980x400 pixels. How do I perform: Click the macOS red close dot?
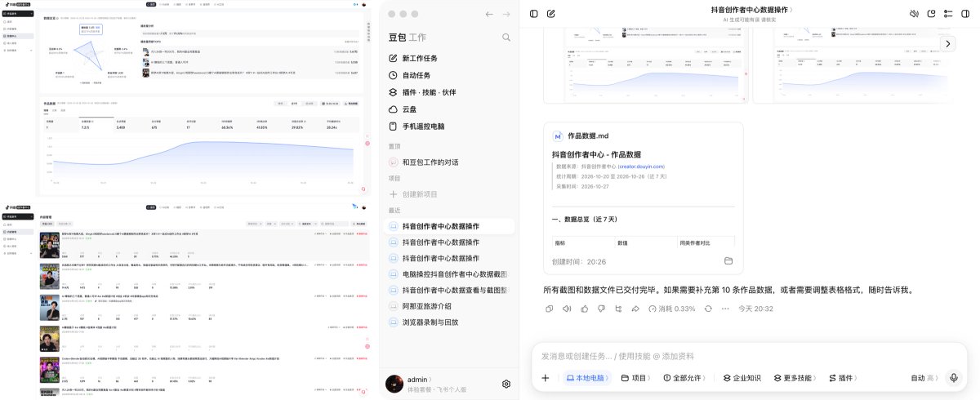tap(392, 14)
